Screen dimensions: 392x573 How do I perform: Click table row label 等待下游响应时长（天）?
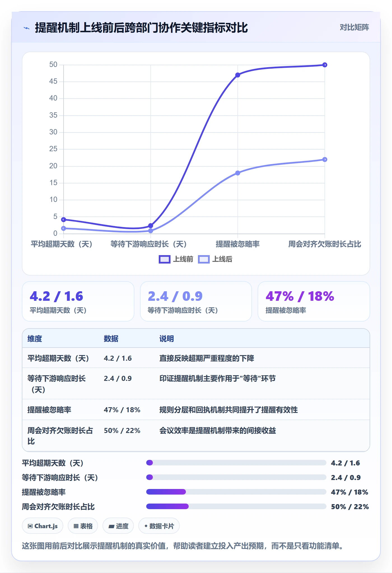click(x=57, y=384)
